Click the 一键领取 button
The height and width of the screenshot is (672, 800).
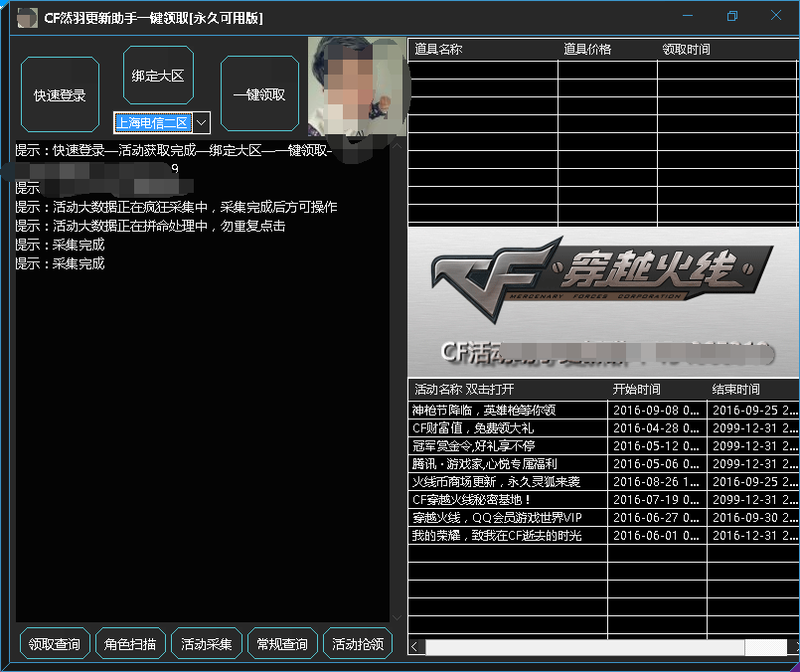[x=259, y=93]
